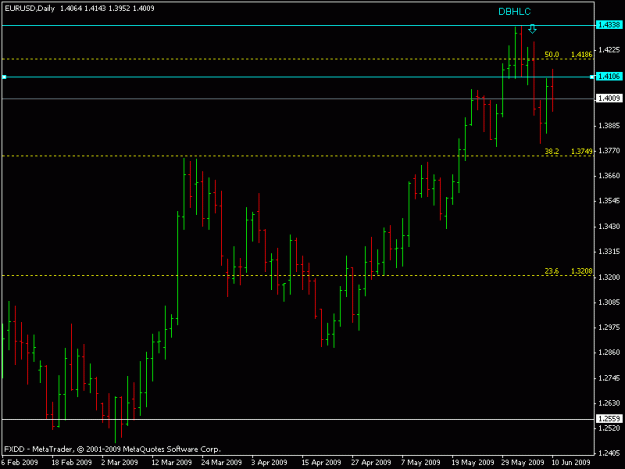Click the 29 May 2009 date label
Screen dimensions: 625x469
click(523, 462)
